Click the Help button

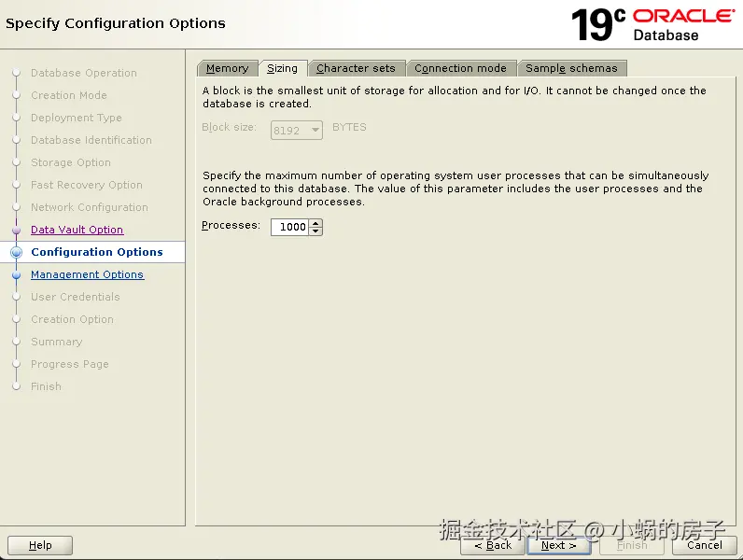(x=40, y=545)
